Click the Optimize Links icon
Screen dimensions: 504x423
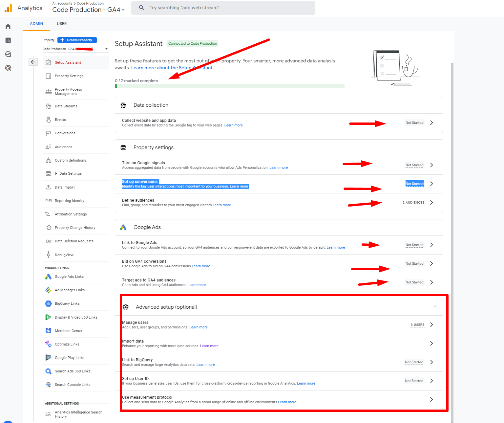click(x=48, y=344)
